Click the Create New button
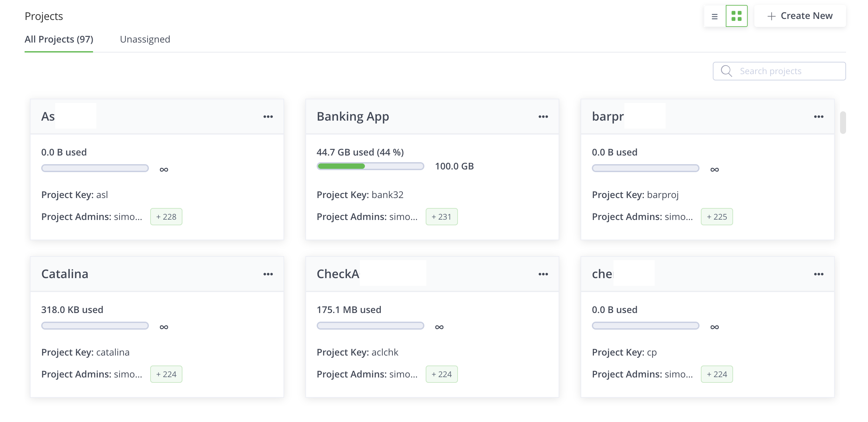868x422 pixels. tap(800, 16)
